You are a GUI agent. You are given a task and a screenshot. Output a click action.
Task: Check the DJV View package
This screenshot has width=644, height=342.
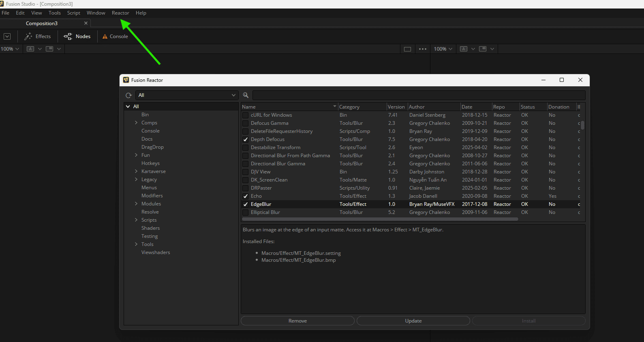coord(245,172)
